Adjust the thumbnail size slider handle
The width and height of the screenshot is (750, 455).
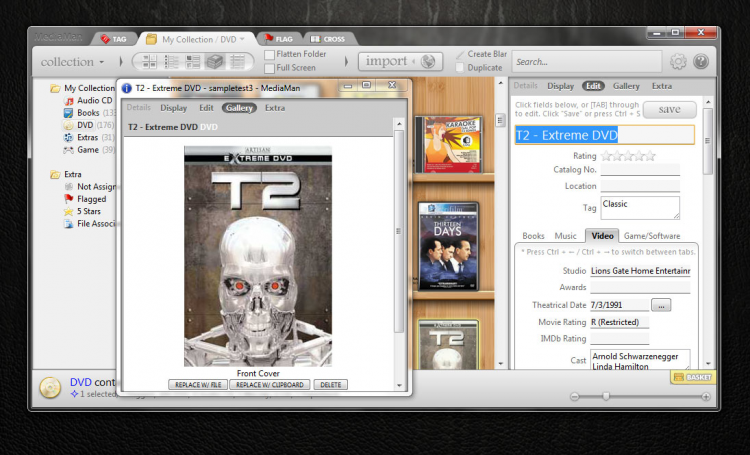[x=606, y=397]
